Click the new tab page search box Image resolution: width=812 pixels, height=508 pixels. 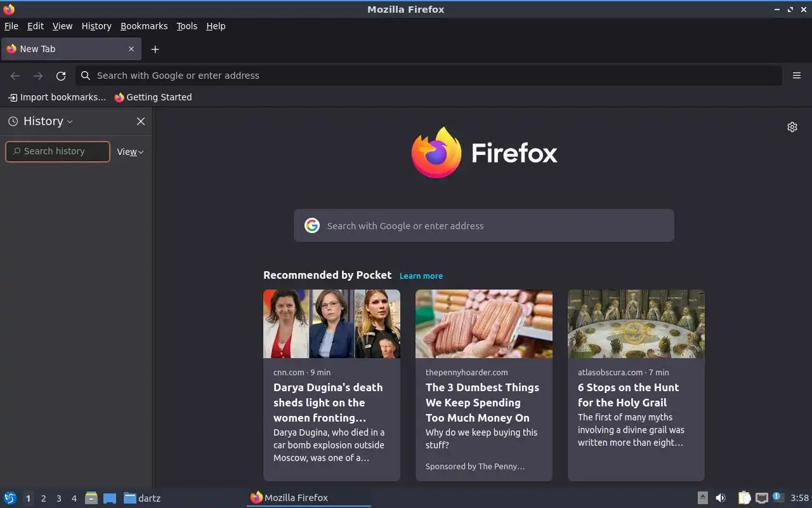point(484,225)
